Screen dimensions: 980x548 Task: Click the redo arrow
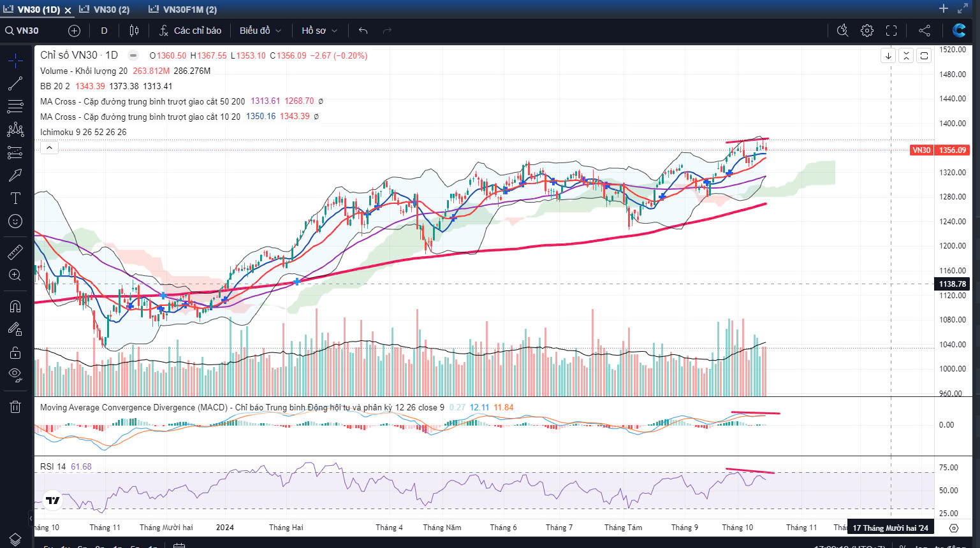tap(387, 31)
